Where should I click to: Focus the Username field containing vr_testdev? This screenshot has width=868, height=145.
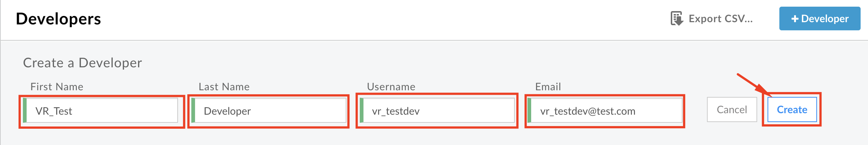tap(437, 111)
